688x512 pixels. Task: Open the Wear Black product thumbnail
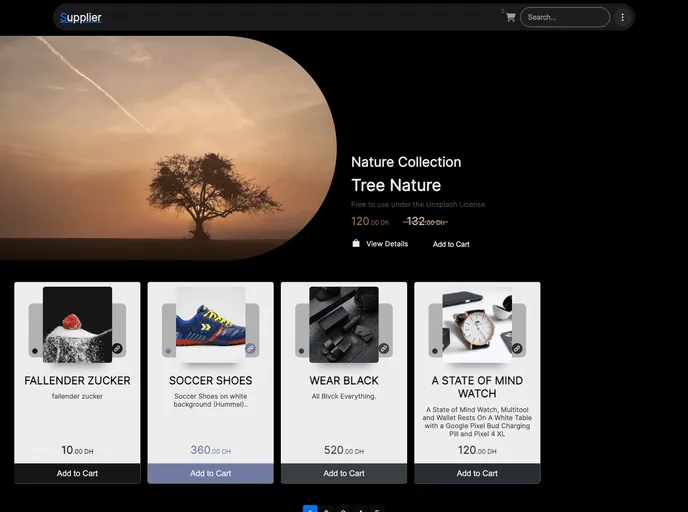344,325
